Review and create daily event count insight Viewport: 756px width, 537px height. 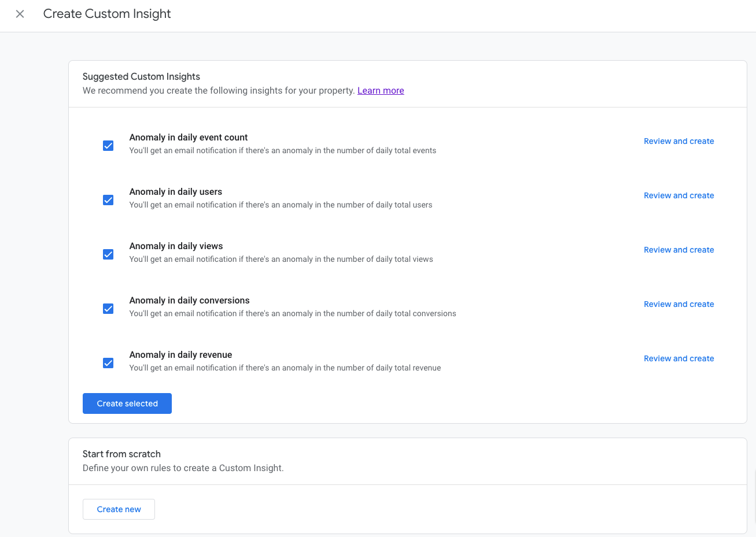(678, 141)
